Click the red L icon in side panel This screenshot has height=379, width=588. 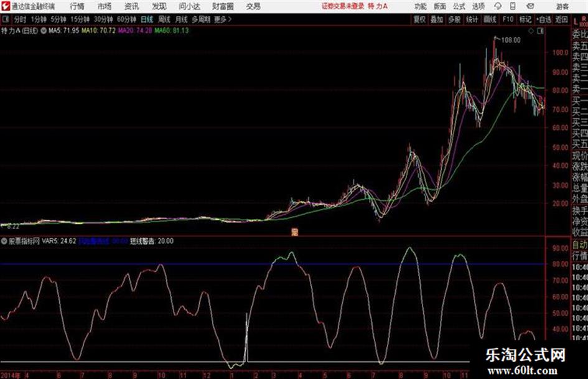click(x=576, y=21)
